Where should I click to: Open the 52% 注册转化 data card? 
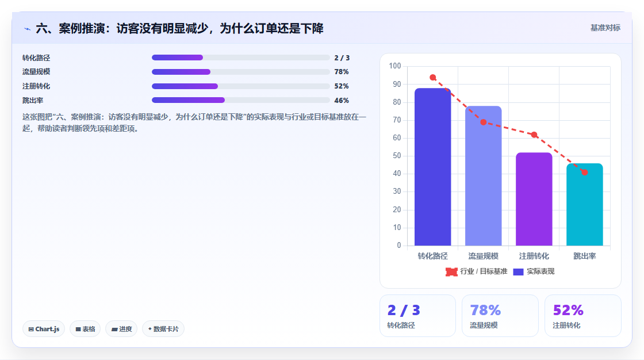(583, 316)
